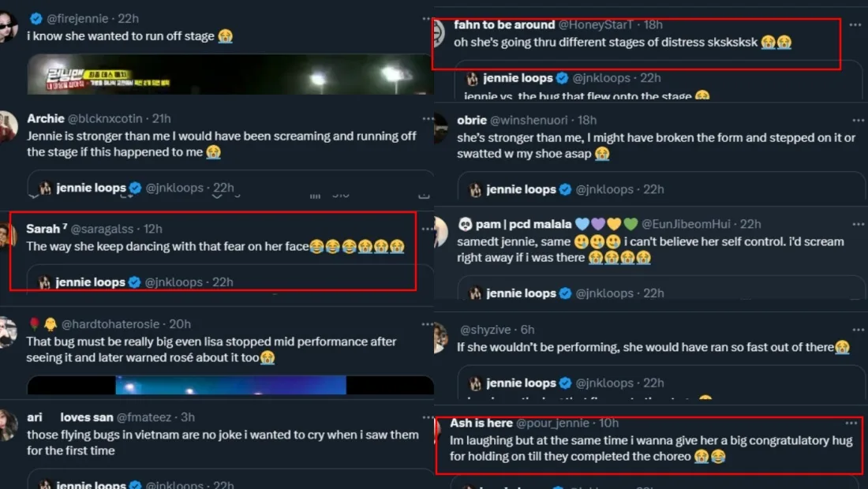Expand the three-dot menu on ari's tweet
Viewport: 868px width, 489px height.
click(x=428, y=417)
